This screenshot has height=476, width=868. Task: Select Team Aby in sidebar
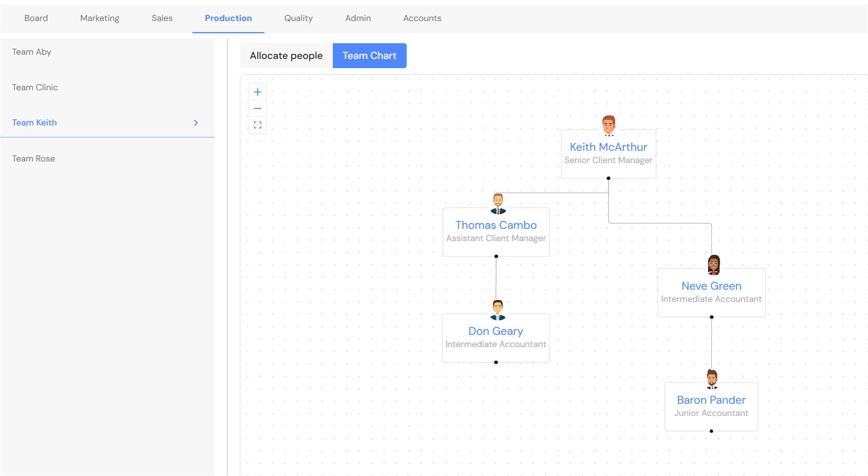pyautogui.click(x=32, y=52)
